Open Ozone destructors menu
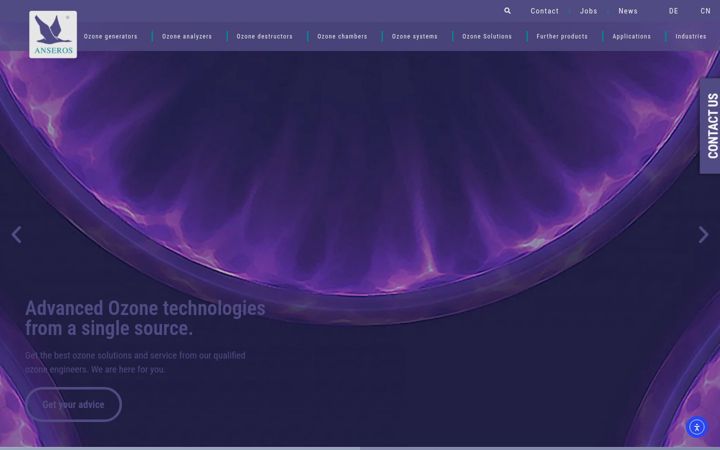Screen dimensions: 720x450 [x=264, y=36]
